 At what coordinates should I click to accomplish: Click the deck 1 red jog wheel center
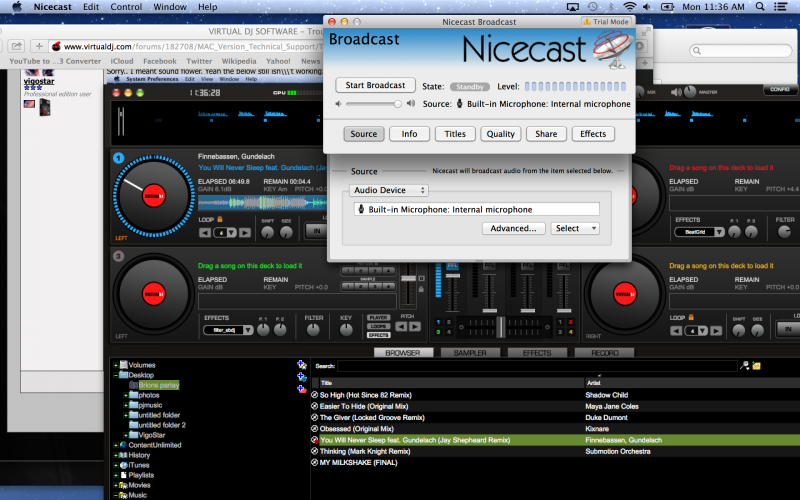(154, 196)
